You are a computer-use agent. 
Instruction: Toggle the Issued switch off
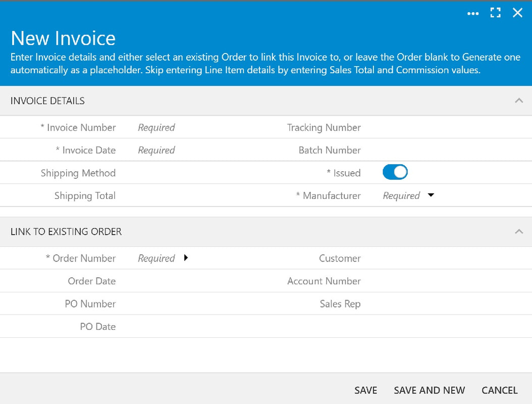(x=395, y=172)
